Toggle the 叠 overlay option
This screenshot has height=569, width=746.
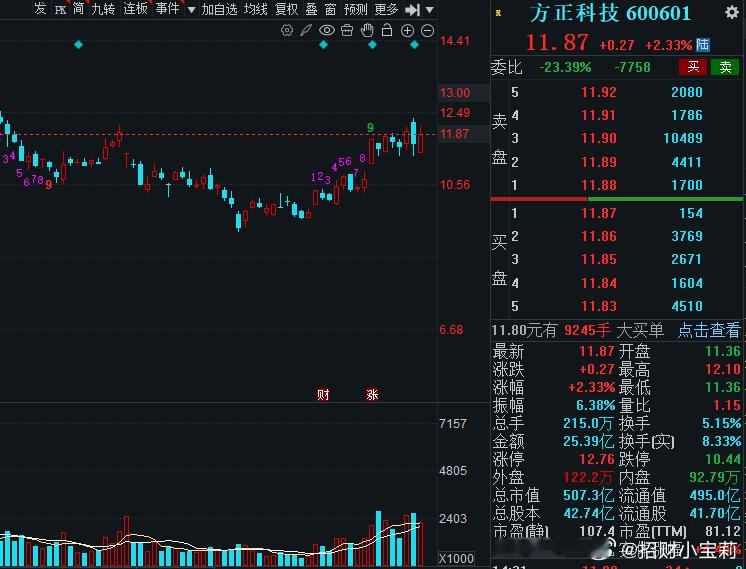coord(311,9)
